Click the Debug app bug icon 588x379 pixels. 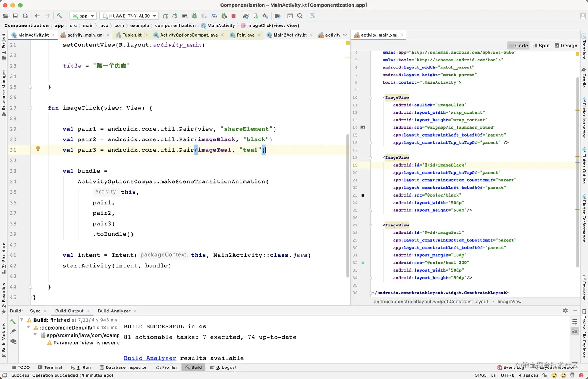194,16
